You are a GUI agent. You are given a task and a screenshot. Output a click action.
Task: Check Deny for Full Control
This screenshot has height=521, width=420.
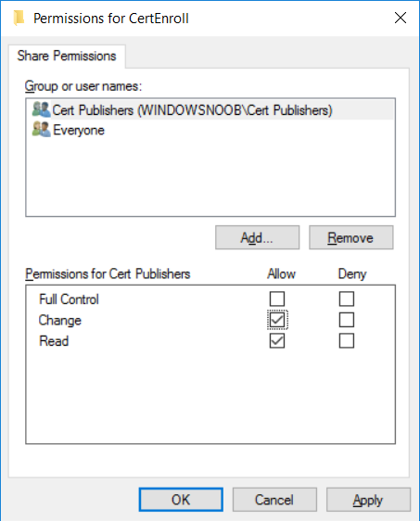[x=347, y=299]
